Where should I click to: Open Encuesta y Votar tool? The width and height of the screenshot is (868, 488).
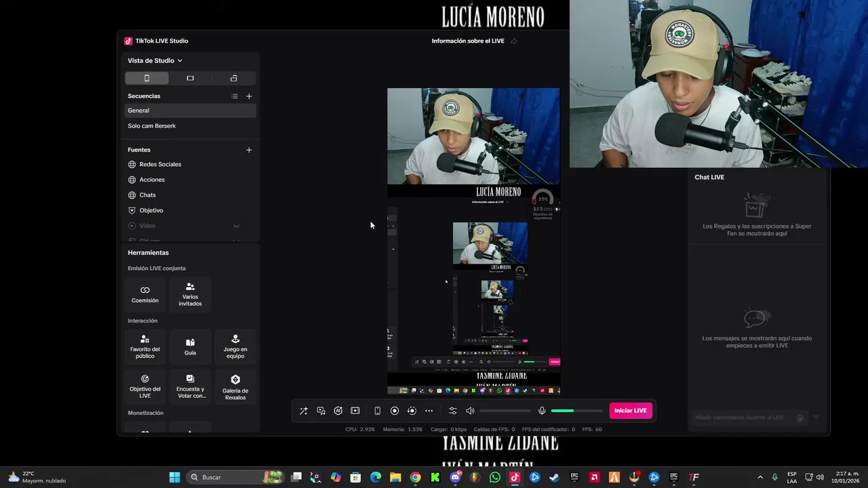pyautogui.click(x=190, y=386)
